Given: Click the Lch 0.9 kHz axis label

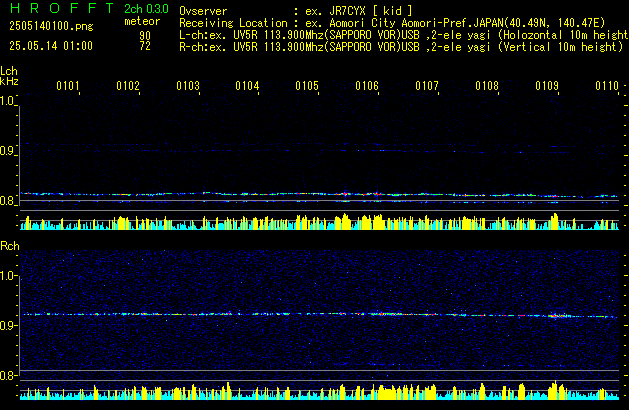Looking at the screenshot, I should pos(7,151).
